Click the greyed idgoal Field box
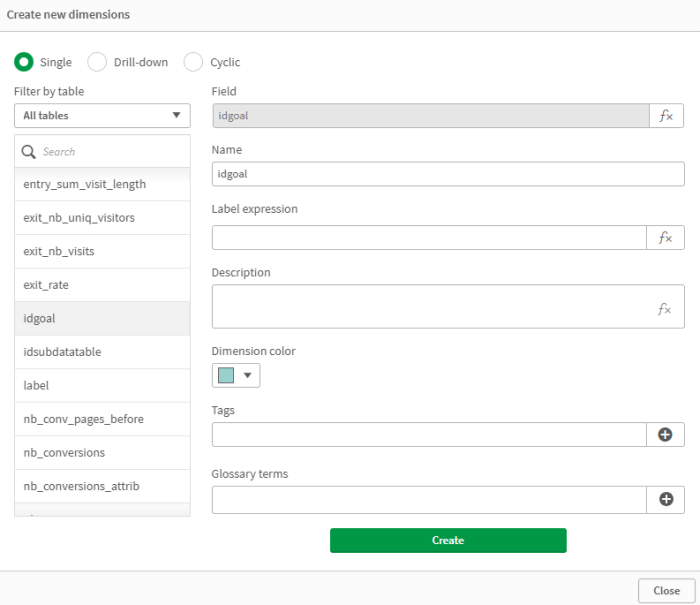The width and height of the screenshot is (700, 605). (431, 116)
